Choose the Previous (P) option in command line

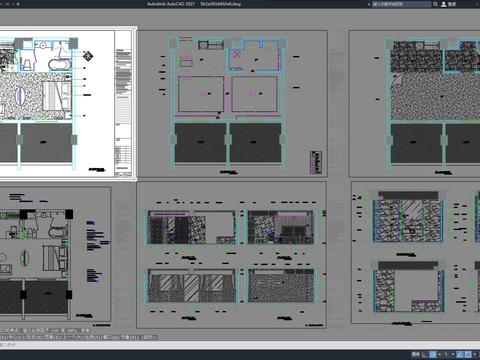pos(72,337)
